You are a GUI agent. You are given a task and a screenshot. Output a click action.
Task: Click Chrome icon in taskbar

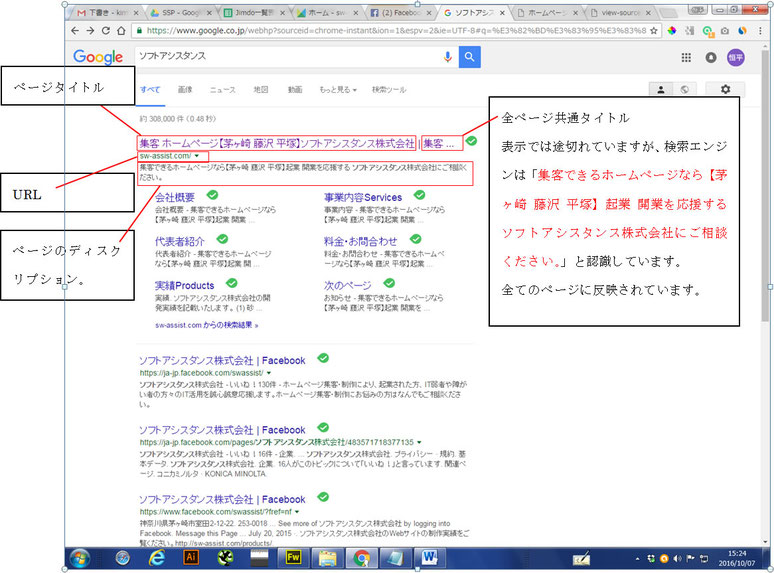point(361,558)
